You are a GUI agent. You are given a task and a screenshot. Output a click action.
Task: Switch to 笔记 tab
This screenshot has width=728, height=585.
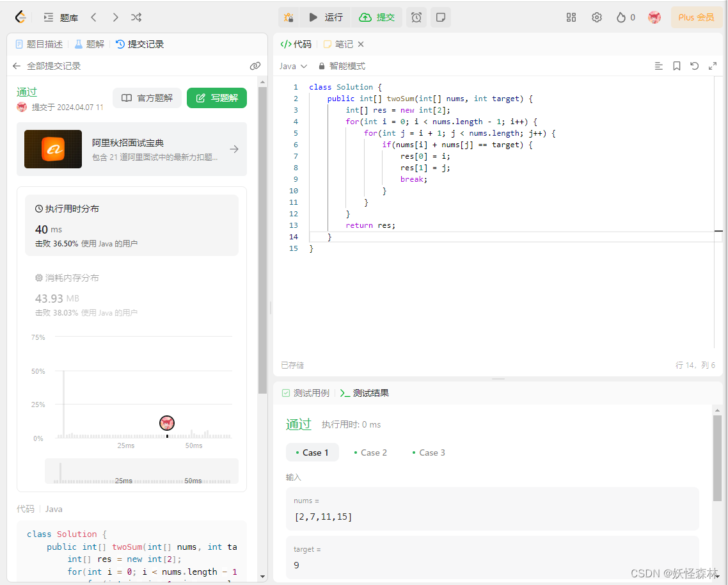click(x=338, y=44)
